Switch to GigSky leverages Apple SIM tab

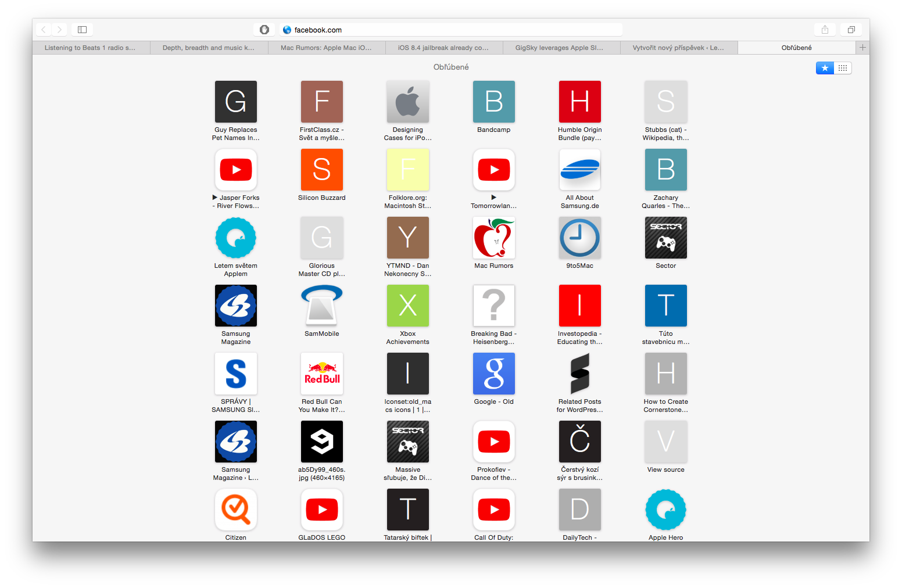tap(561, 48)
